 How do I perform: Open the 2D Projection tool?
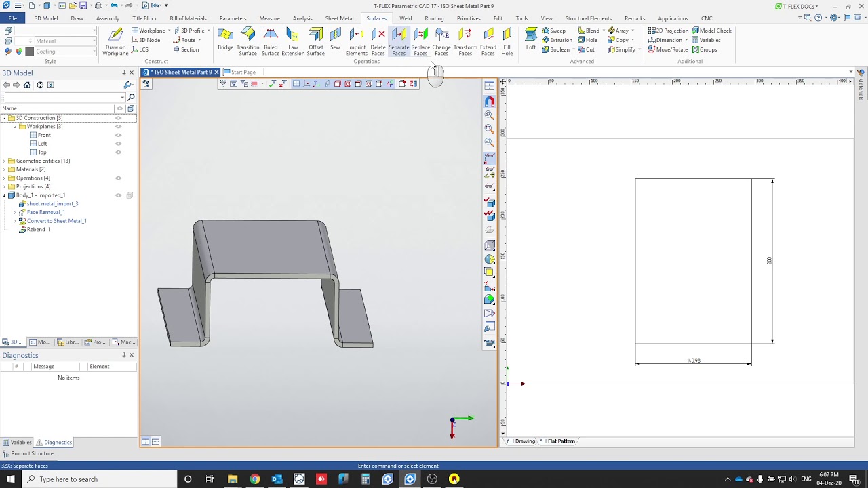[668, 30]
